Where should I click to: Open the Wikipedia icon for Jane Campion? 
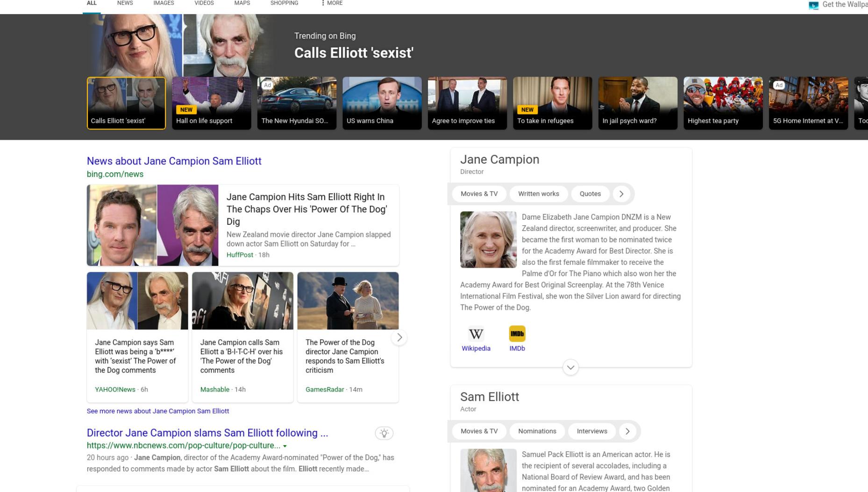point(476,334)
